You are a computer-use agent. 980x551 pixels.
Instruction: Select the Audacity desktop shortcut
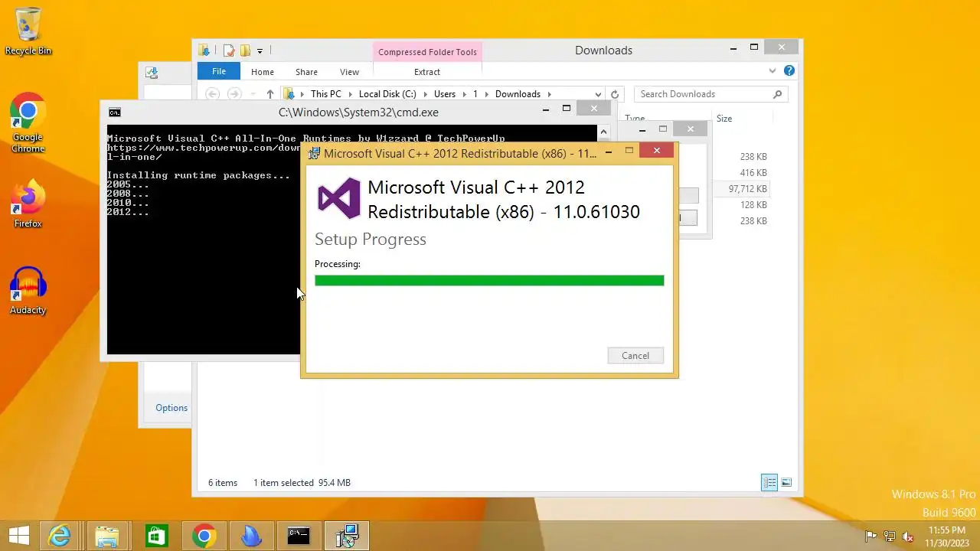click(x=28, y=291)
